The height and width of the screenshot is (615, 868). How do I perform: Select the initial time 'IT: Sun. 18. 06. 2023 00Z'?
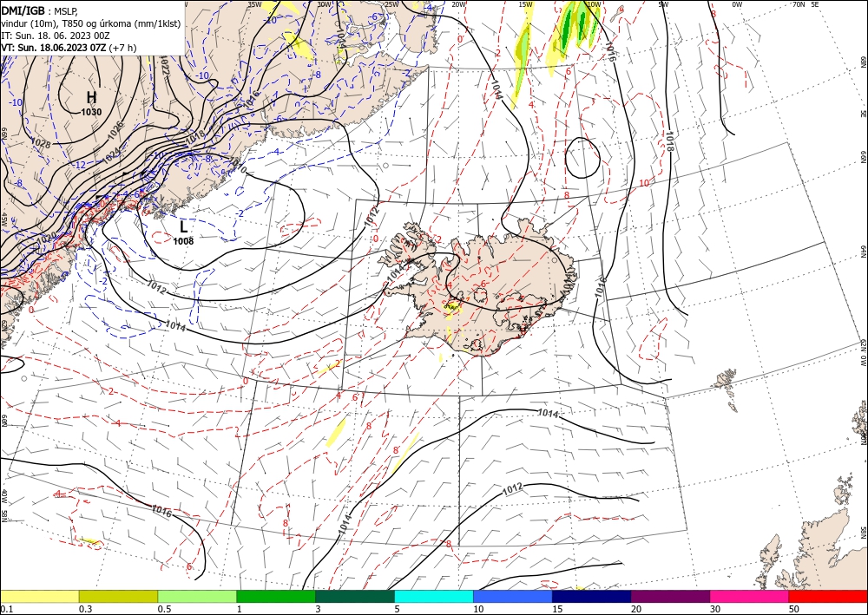pyautogui.click(x=55, y=36)
